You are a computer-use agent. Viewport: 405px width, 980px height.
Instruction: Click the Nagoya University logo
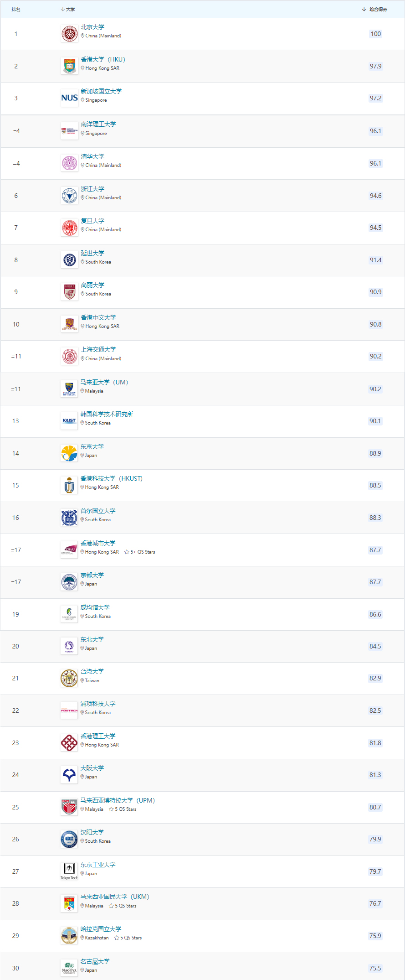[69, 968]
